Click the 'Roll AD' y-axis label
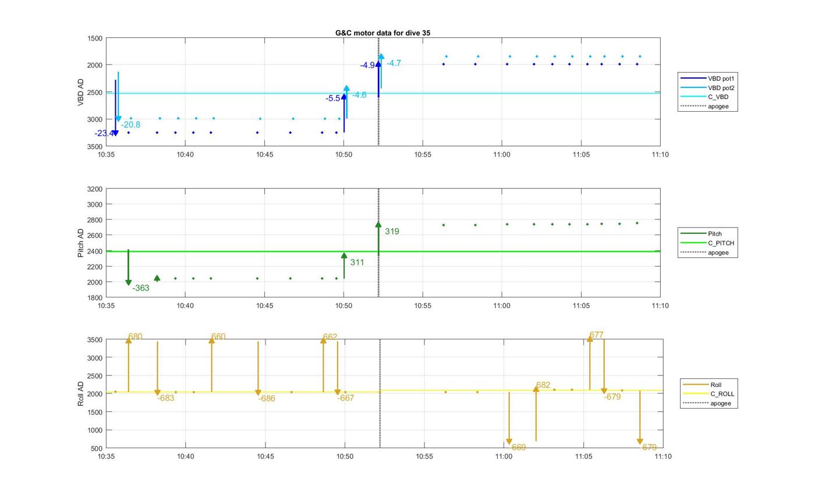 pos(80,394)
